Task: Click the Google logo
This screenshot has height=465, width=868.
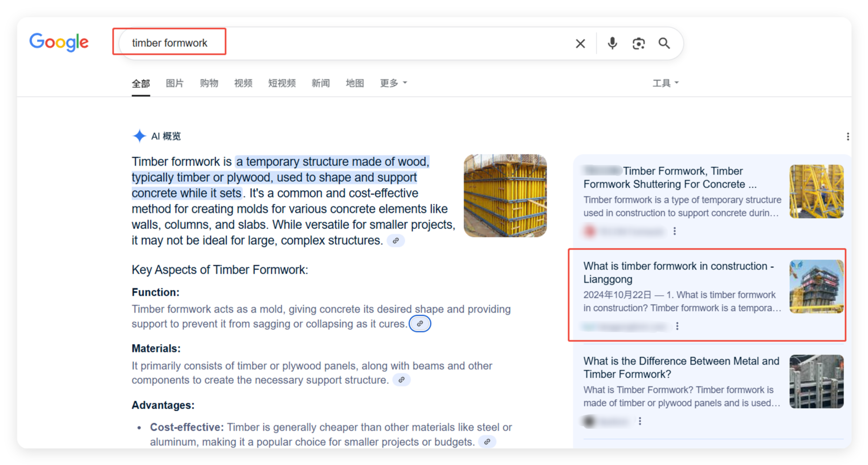Action: click(x=59, y=42)
